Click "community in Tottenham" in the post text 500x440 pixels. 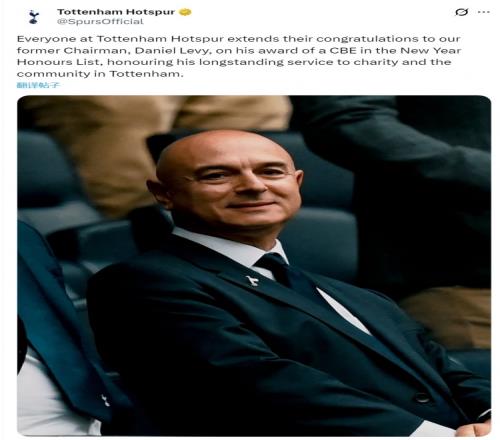[x=99, y=74]
